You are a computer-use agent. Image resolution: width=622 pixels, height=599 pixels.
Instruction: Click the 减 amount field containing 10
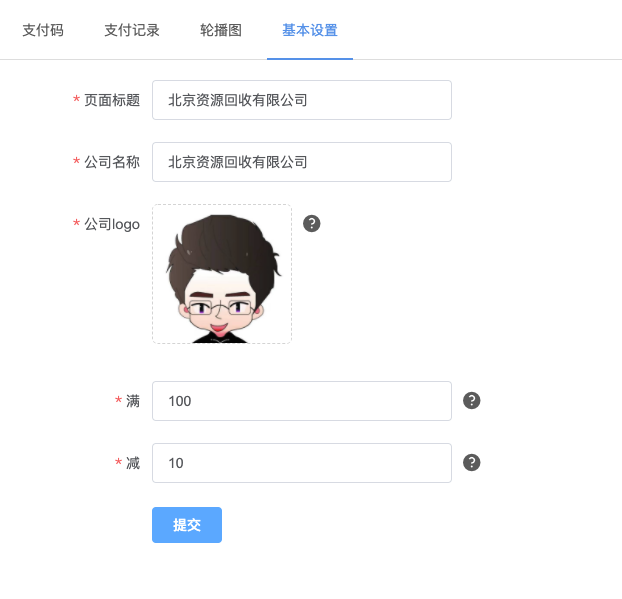302,463
